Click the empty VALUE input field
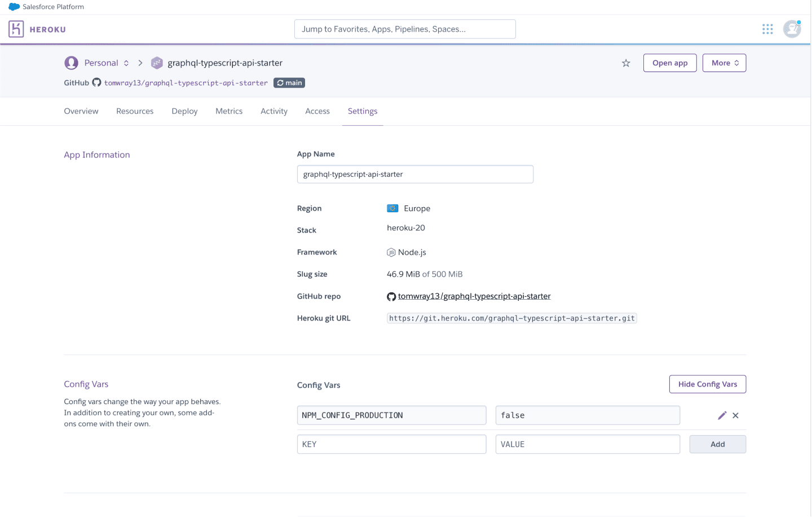 pos(588,444)
